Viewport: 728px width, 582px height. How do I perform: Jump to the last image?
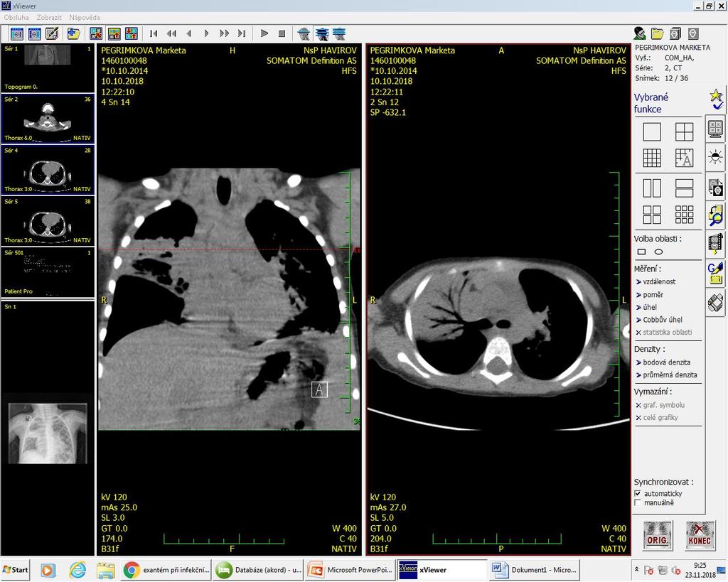tap(242, 33)
